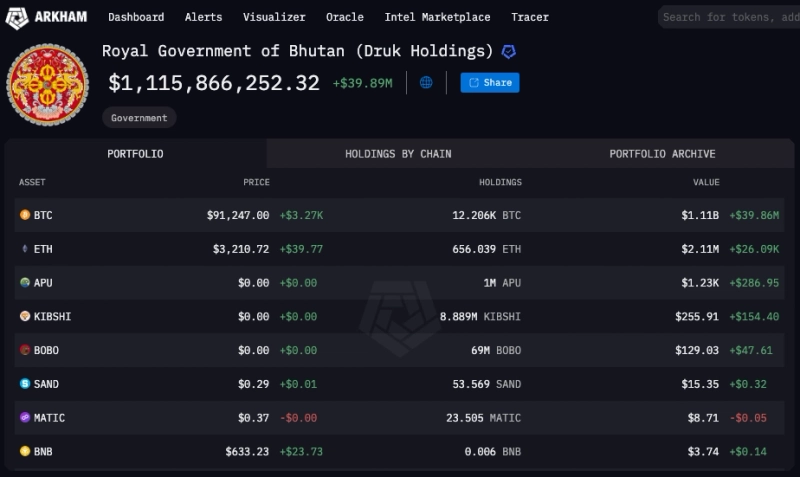The image size is (800, 477).
Task: Click the globe icon near the balance
Action: 426,83
